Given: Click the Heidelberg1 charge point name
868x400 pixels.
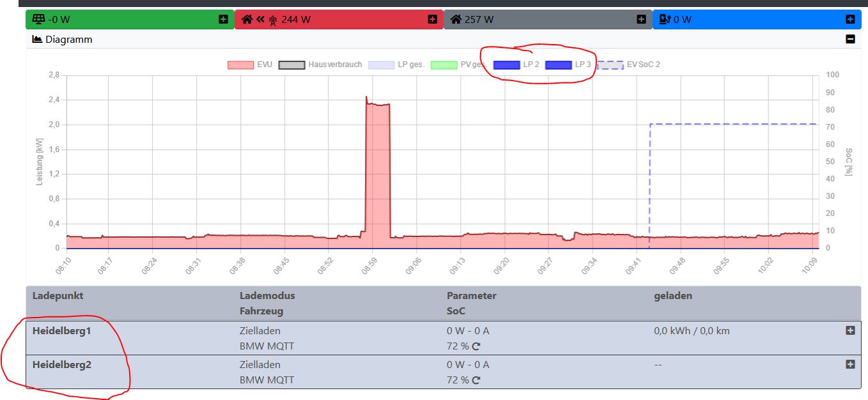Looking at the screenshot, I should click(62, 330).
